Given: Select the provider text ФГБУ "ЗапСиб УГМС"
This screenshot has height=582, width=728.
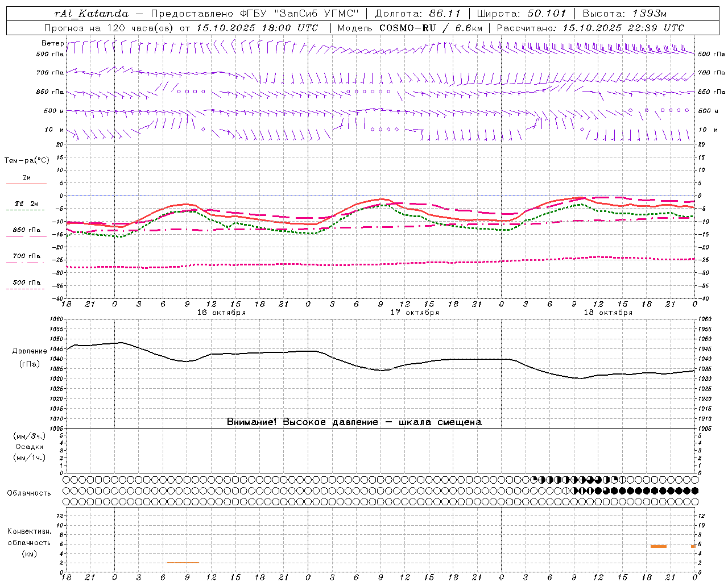Looking at the screenshot, I should click(300, 14).
